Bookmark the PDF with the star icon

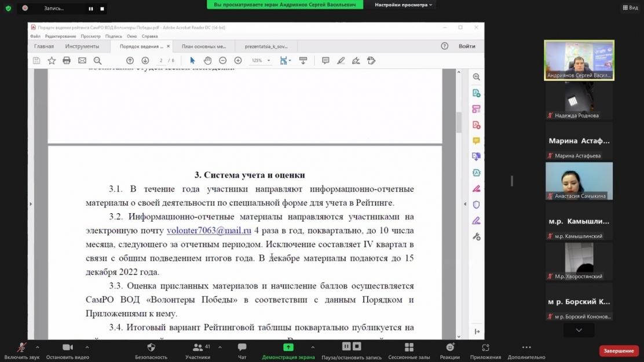52,61
